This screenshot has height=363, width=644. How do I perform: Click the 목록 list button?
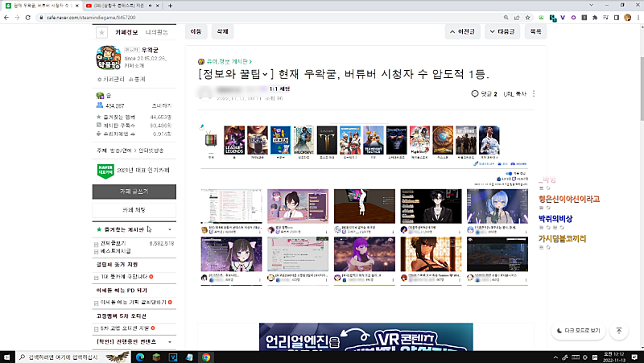[535, 32]
